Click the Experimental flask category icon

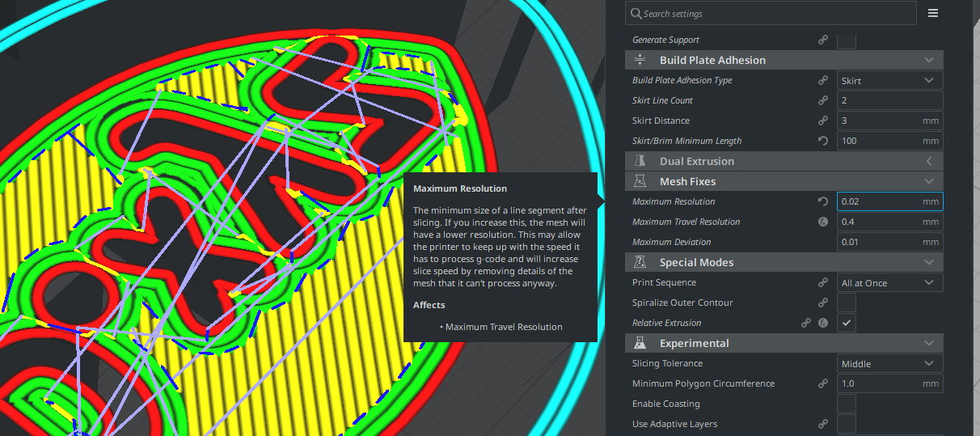640,343
